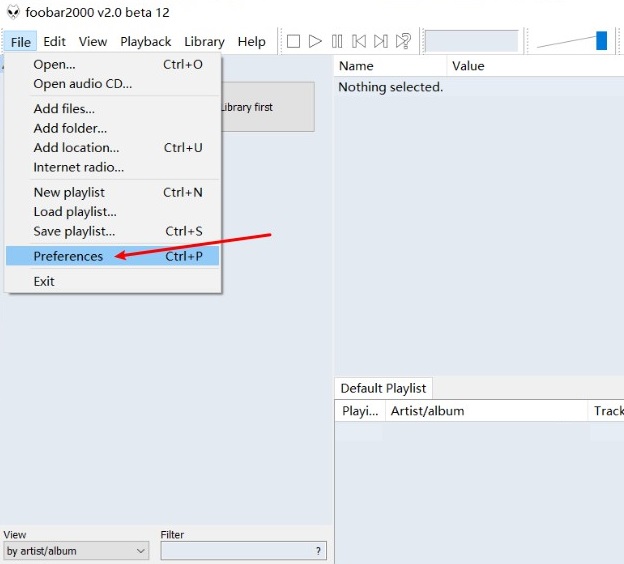This screenshot has width=624, height=564.
Task: Open Preferences from File menu
Action: 112,256
